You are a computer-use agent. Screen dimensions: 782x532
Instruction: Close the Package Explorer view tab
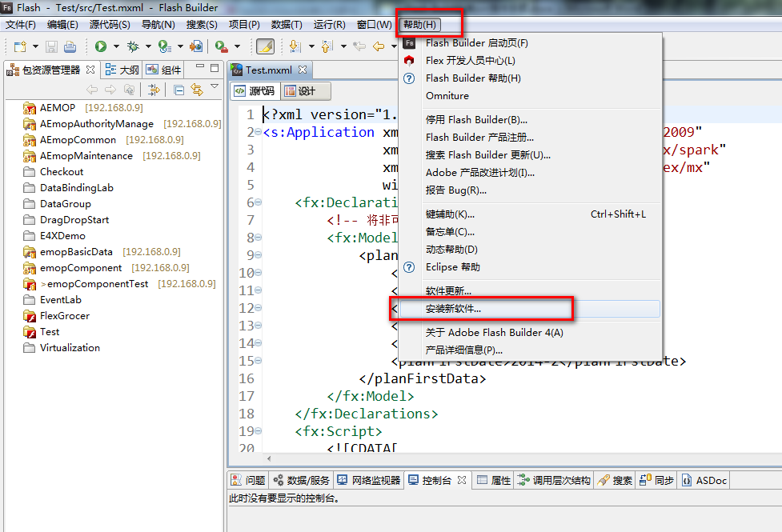90,70
